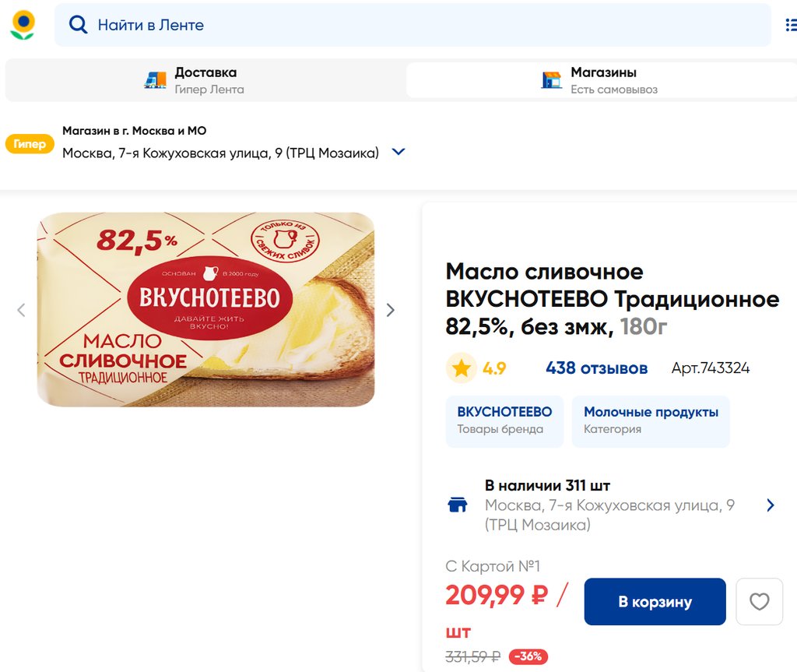The width and height of the screenshot is (797, 672).
Task: Click the delivery truck icon
Action: tap(156, 80)
